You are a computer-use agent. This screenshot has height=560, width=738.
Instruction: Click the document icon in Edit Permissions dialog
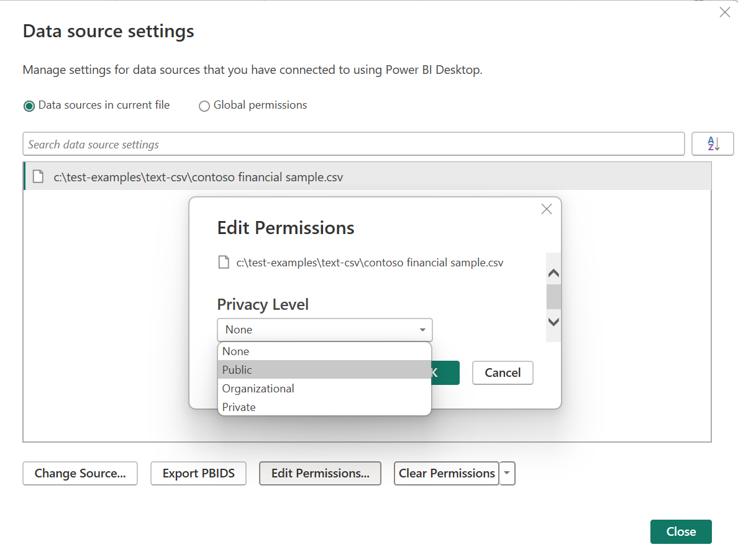224,262
